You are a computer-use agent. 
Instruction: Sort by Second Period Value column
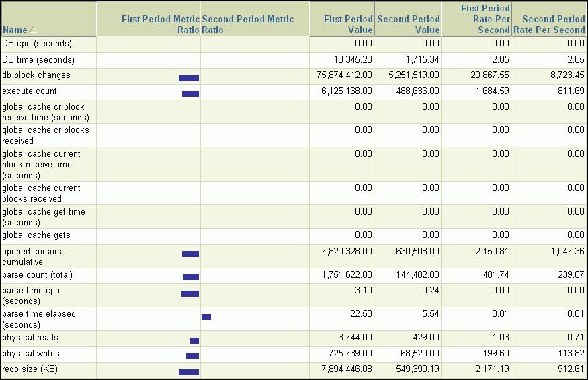pyautogui.click(x=409, y=24)
